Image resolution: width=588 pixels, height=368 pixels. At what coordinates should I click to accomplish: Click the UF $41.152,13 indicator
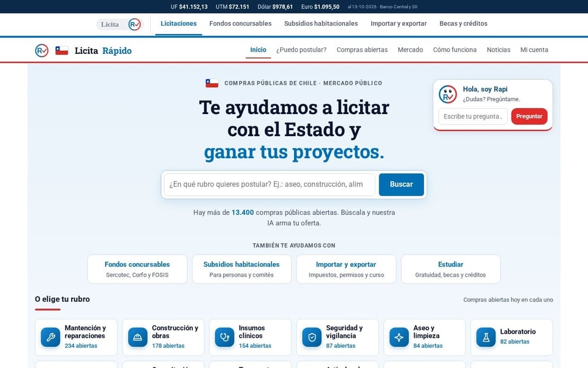tap(189, 7)
